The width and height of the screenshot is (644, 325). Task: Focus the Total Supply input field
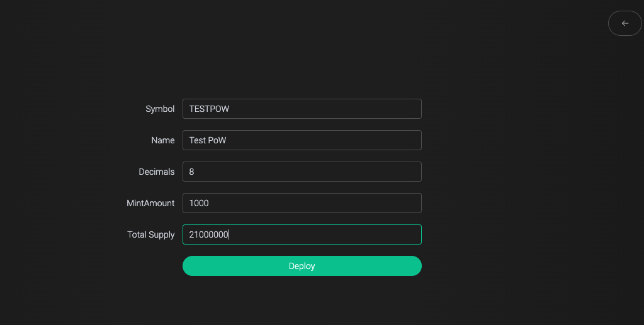pos(302,234)
